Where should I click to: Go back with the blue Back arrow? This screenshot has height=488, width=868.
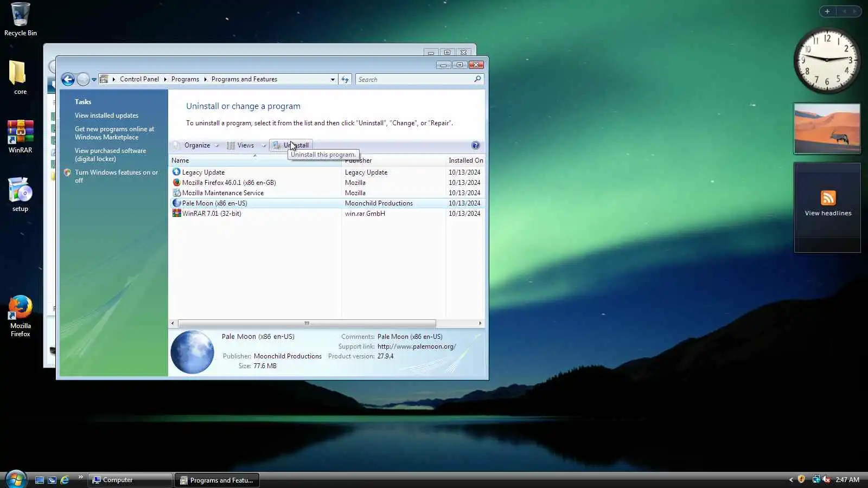click(x=68, y=80)
